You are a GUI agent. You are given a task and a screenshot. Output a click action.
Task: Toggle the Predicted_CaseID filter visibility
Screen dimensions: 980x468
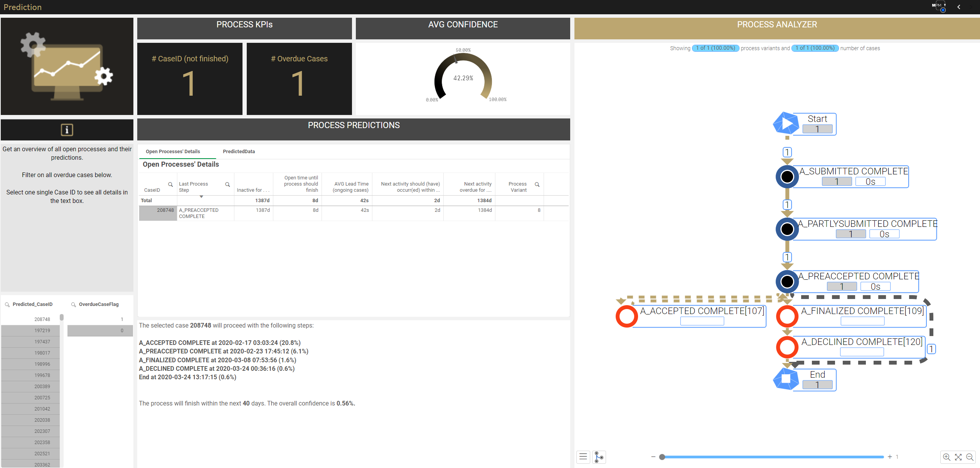6,304
